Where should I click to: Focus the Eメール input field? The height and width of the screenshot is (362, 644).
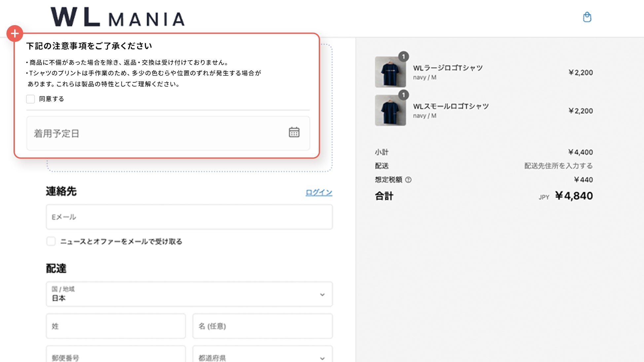(189, 217)
